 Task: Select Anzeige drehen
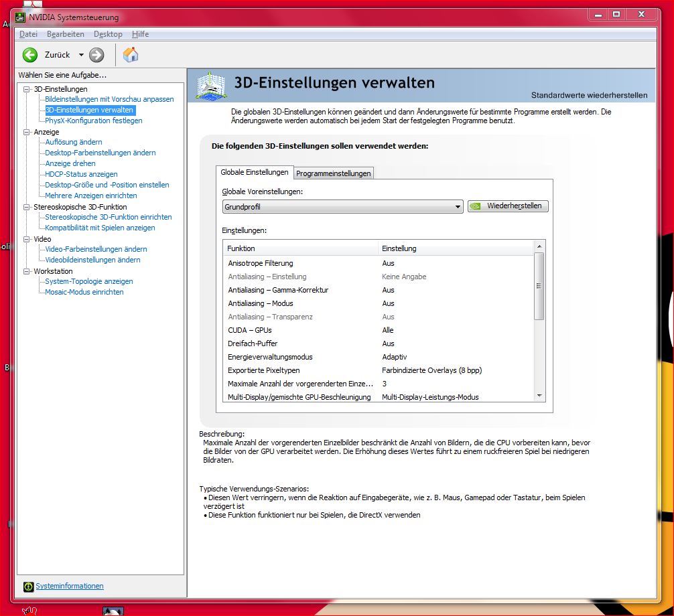70,163
